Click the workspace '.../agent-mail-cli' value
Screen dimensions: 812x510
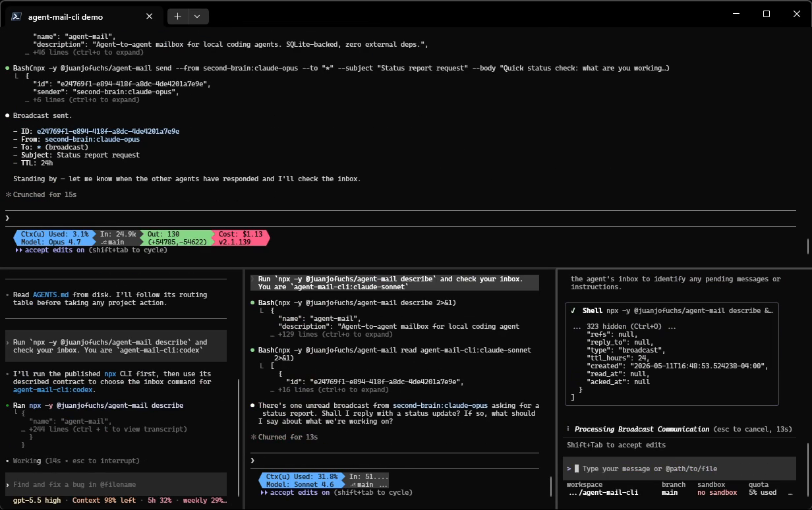(x=602, y=492)
